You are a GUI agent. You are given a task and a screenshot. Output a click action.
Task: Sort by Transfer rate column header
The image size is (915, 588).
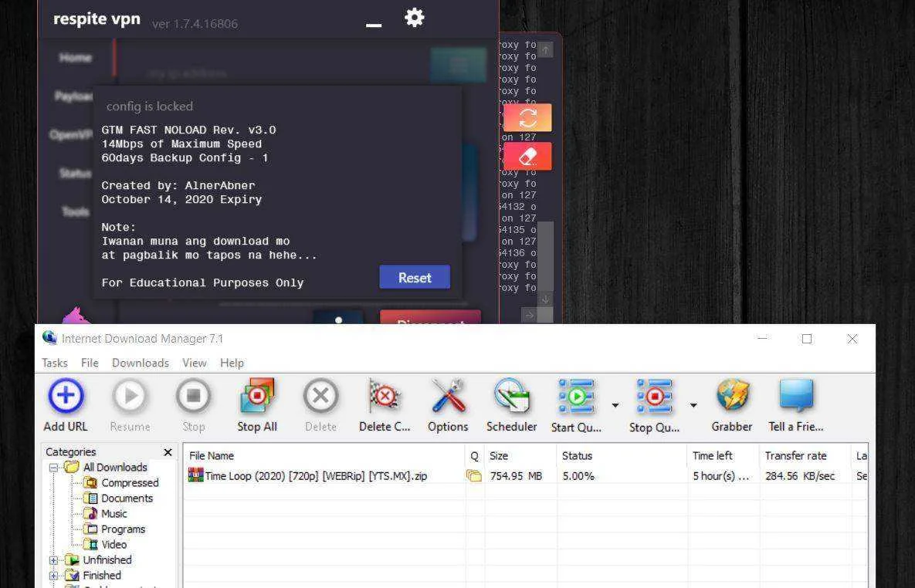click(x=805, y=456)
